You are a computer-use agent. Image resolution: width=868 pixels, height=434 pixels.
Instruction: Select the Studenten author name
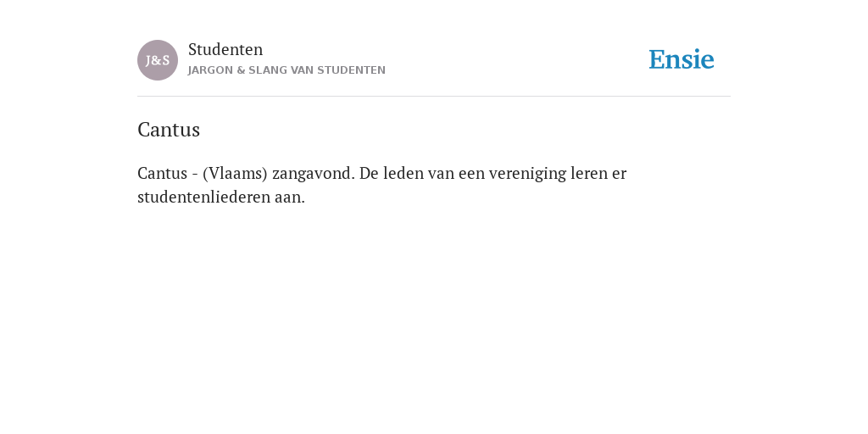point(225,50)
